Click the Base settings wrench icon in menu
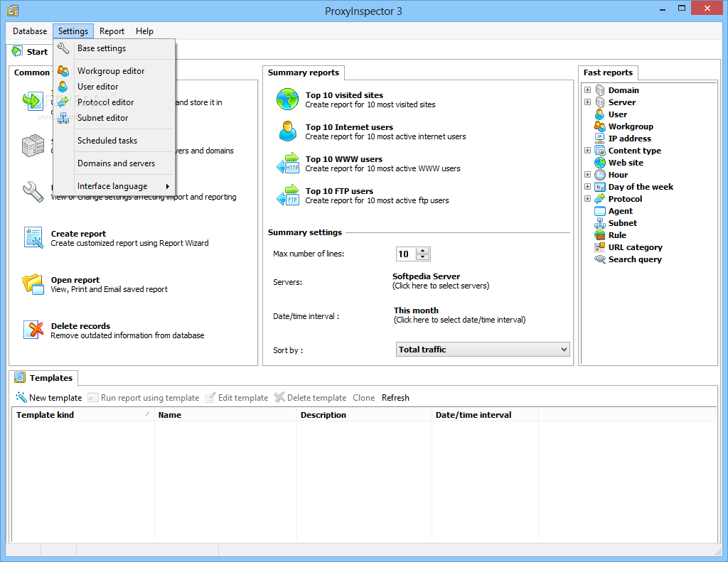The width and height of the screenshot is (728, 562). coord(63,48)
